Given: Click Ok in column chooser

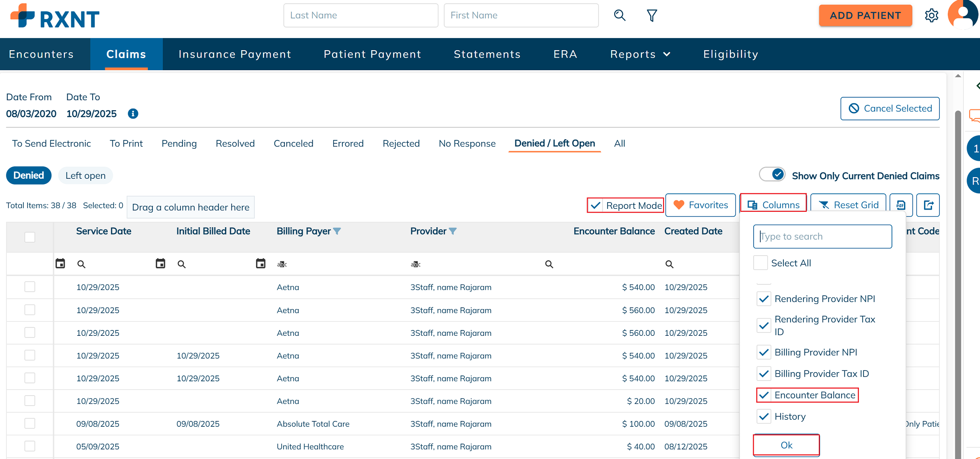Looking at the screenshot, I should point(786,445).
